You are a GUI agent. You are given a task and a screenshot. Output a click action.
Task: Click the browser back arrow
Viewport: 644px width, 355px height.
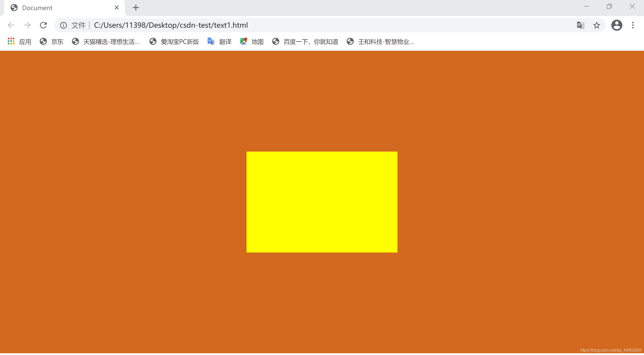tap(11, 25)
